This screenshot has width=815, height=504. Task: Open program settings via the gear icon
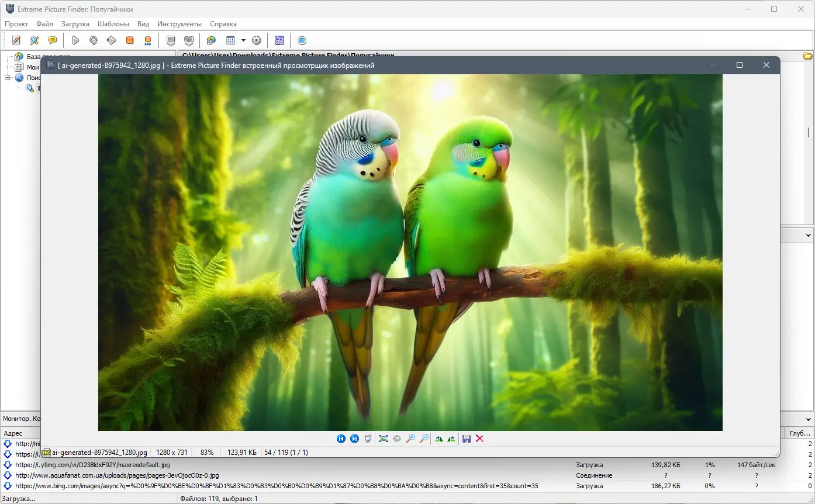[x=256, y=40]
